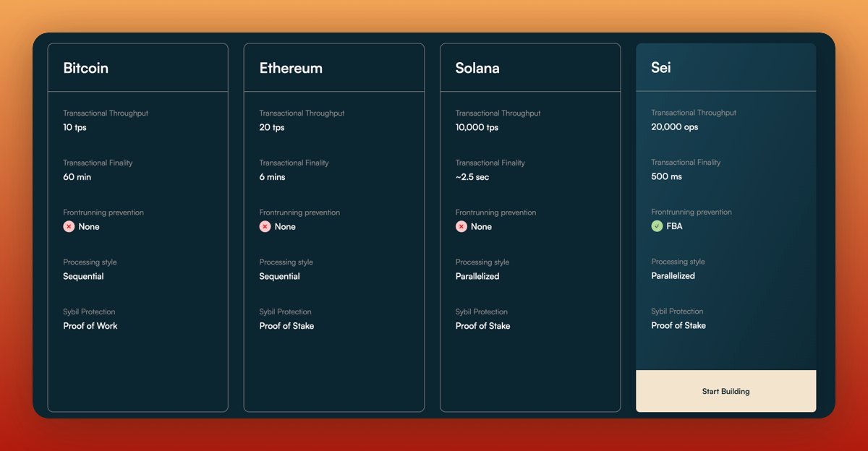The height and width of the screenshot is (451, 868).
Task: Click 'Transactional Throughput' label in Sei card
Action: (694, 112)
